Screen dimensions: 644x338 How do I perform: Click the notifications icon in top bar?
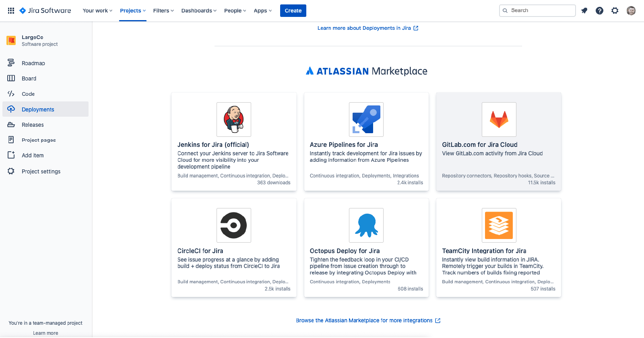click(584, 10)
